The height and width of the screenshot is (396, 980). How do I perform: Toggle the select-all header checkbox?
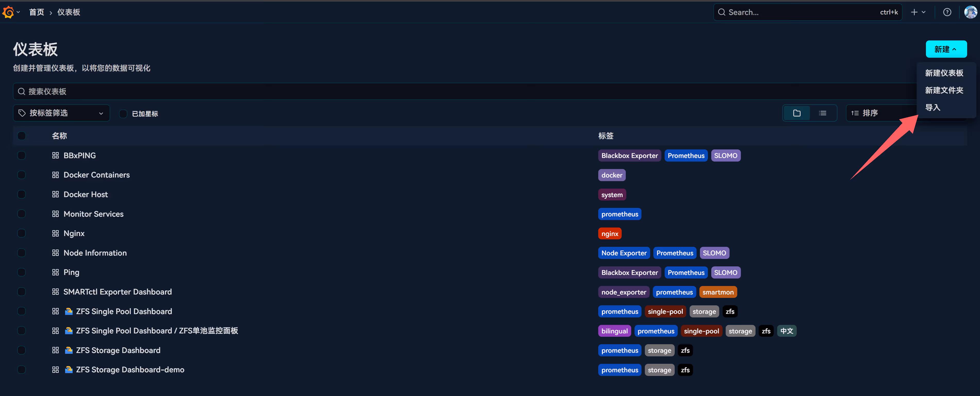point(22,136)
